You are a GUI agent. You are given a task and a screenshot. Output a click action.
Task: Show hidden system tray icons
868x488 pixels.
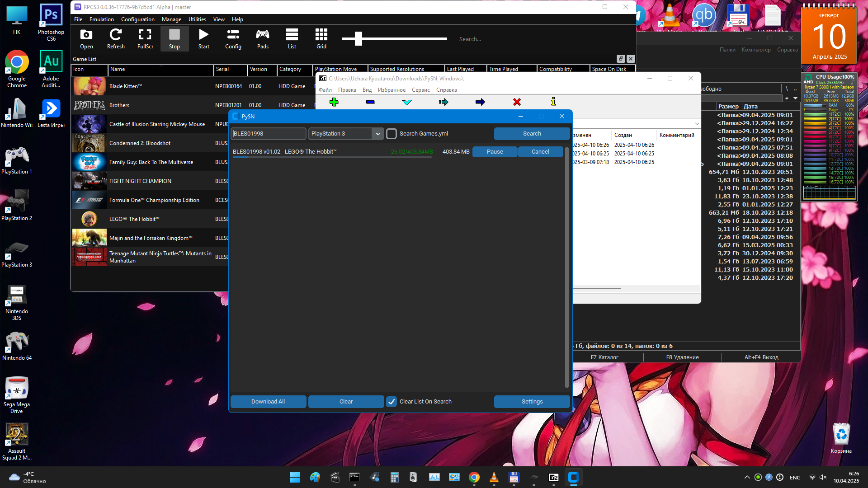click(747, 477)
